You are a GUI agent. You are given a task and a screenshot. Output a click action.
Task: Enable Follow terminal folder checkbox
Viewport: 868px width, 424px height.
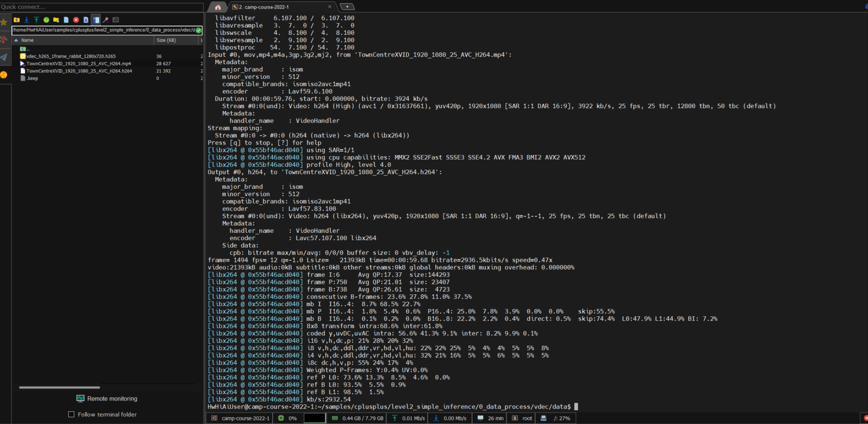coord(71,414)
